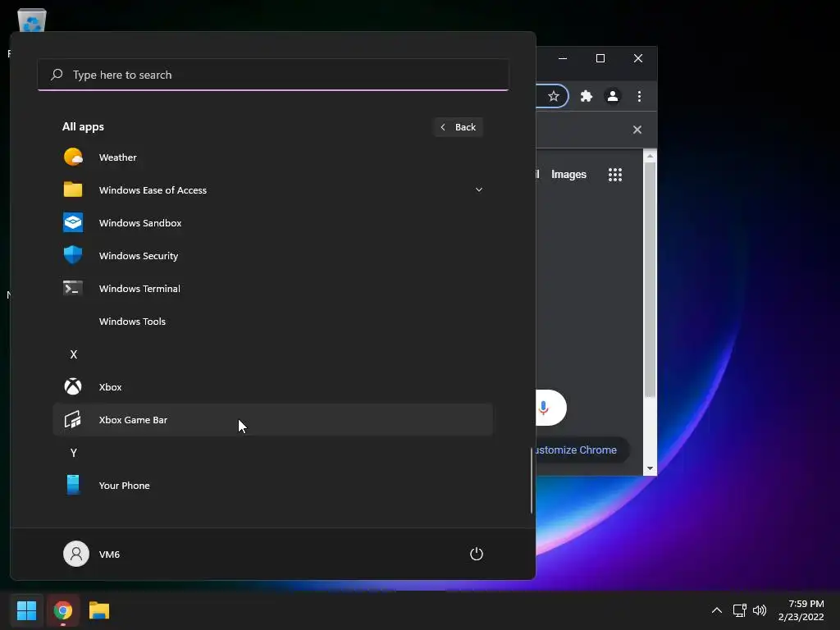Click the Images link in Chrome

(568, 174)
